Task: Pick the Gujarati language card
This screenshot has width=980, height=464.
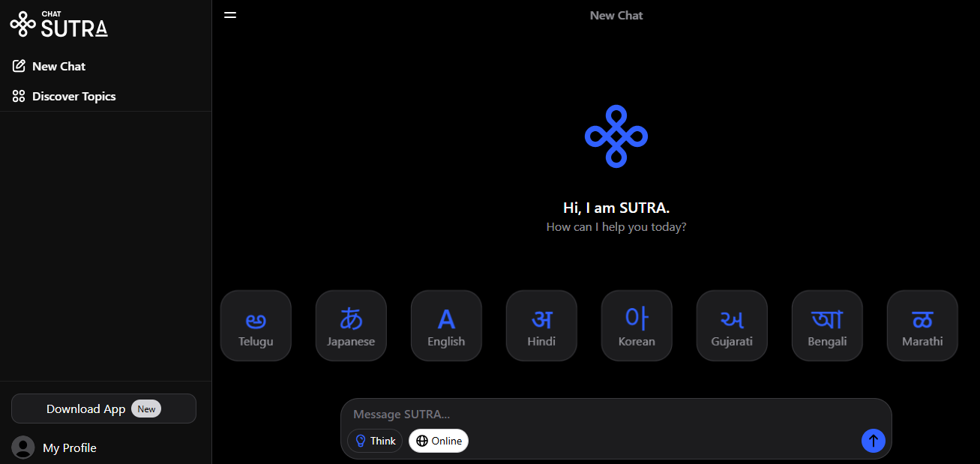Action: [x=732, y=325]
